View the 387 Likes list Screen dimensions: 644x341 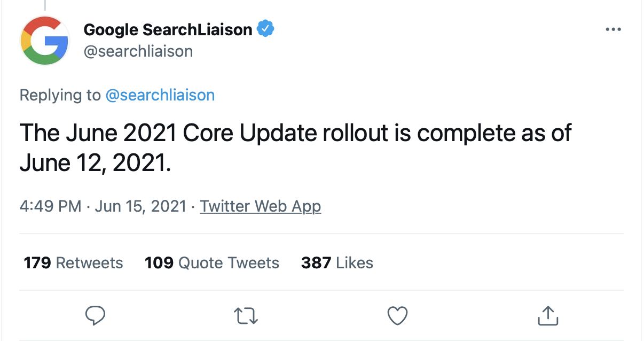(337, 262)
